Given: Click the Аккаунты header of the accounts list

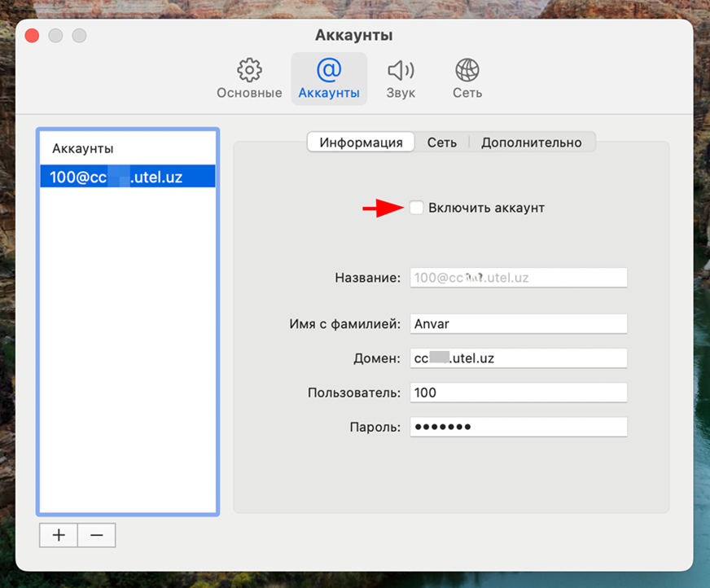Looking at the screenshot, I should (x=83, y=149).
